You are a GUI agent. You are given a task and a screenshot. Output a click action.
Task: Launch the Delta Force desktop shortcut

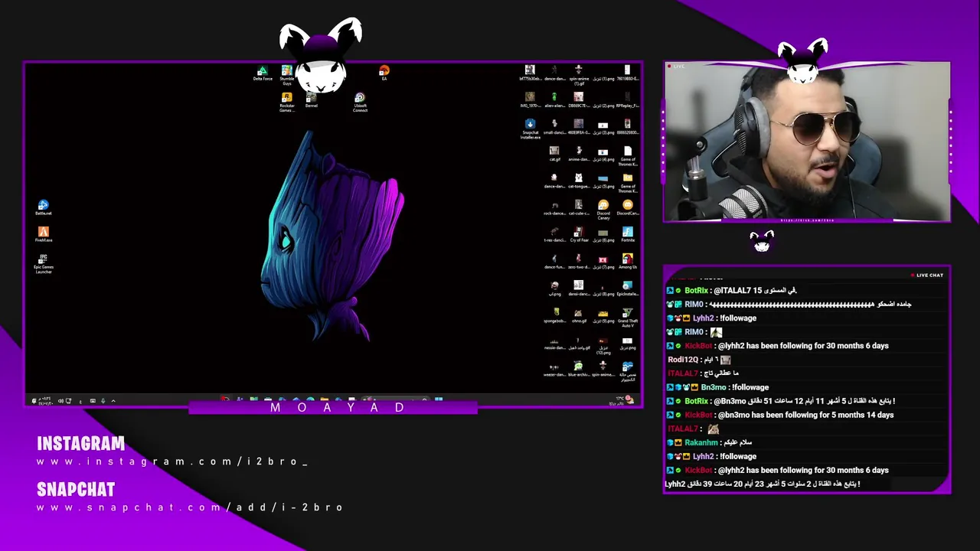[263, 73]
